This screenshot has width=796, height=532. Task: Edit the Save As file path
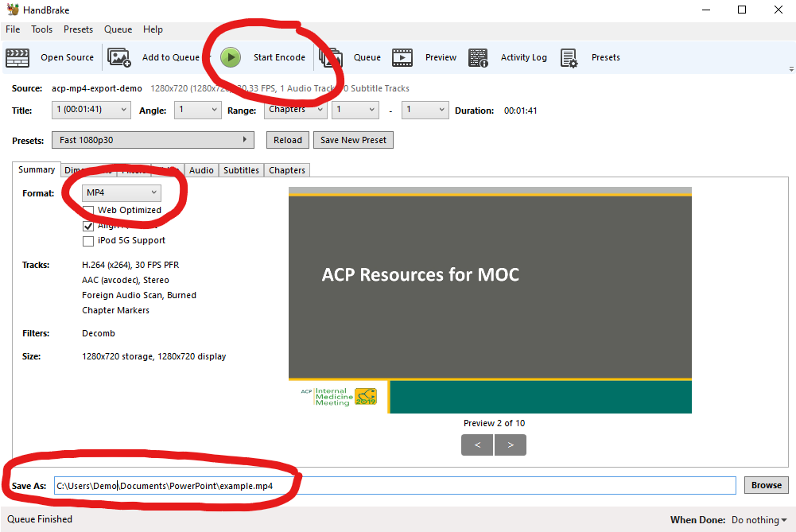click(x=318, y=485)
